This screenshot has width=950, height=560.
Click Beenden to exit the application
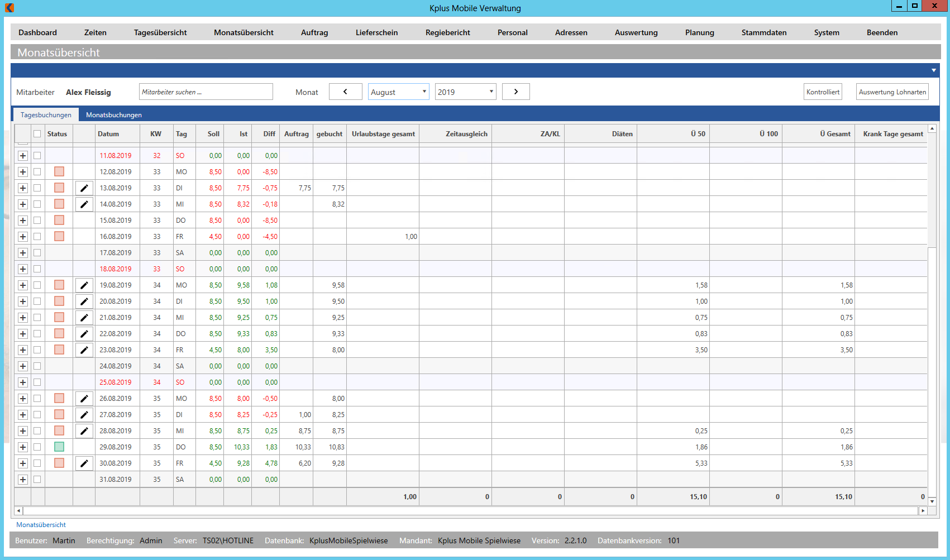pyautogui.click(x=882, y=32)
